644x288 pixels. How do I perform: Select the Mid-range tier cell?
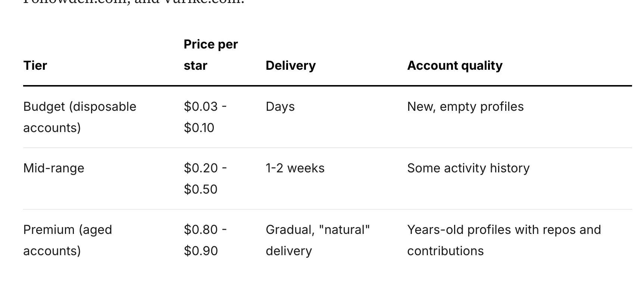tap(54, 168)
